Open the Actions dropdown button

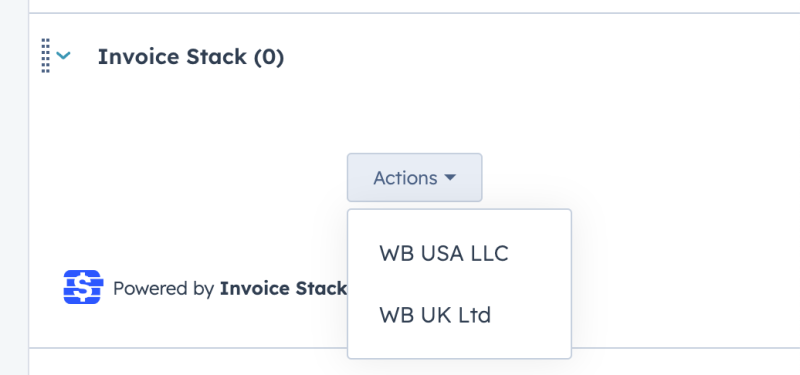pyautogui.click(x=414, y=178)
